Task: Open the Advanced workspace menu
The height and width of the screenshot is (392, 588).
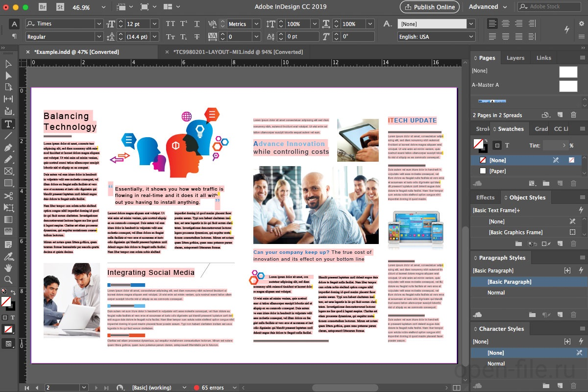Action: pos(487,6)
